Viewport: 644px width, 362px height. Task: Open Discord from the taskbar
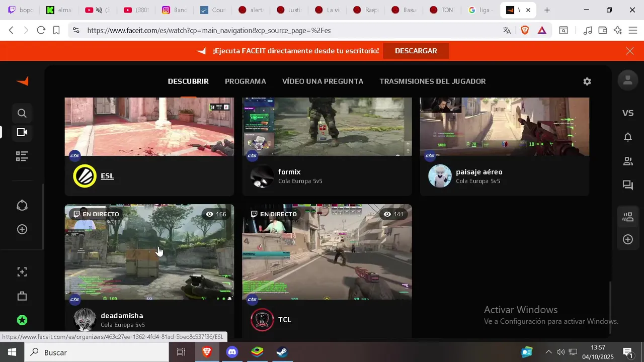(232, 352)
